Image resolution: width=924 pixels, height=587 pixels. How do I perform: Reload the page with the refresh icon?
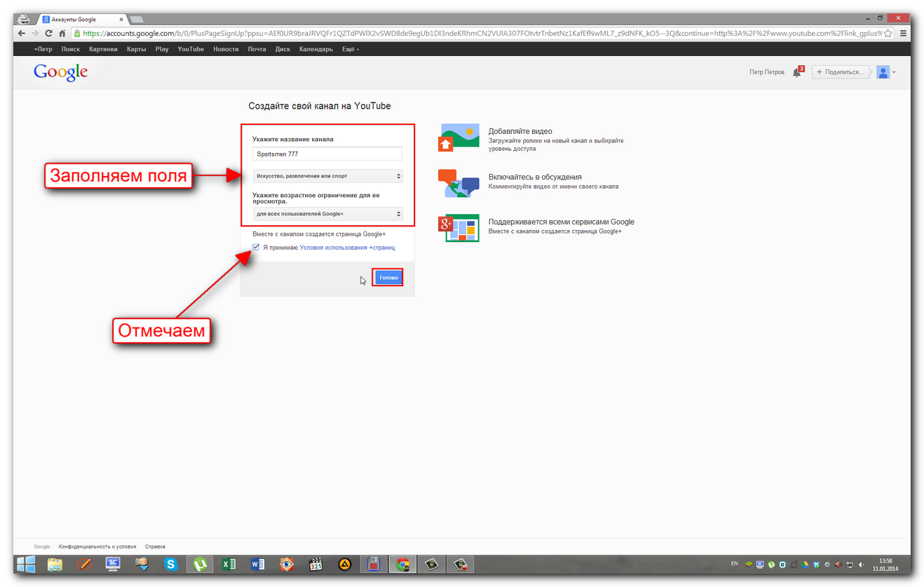48,33
